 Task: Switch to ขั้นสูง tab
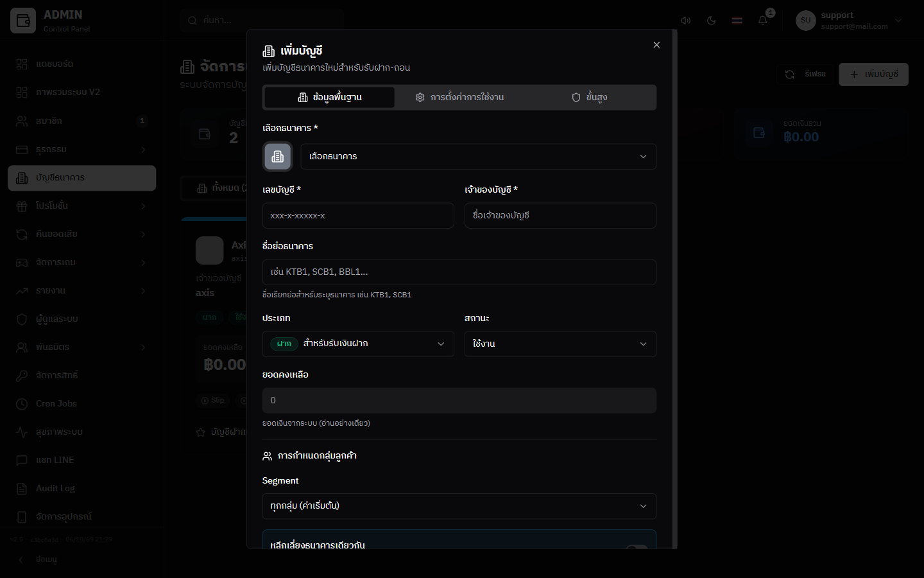(589, 98)
